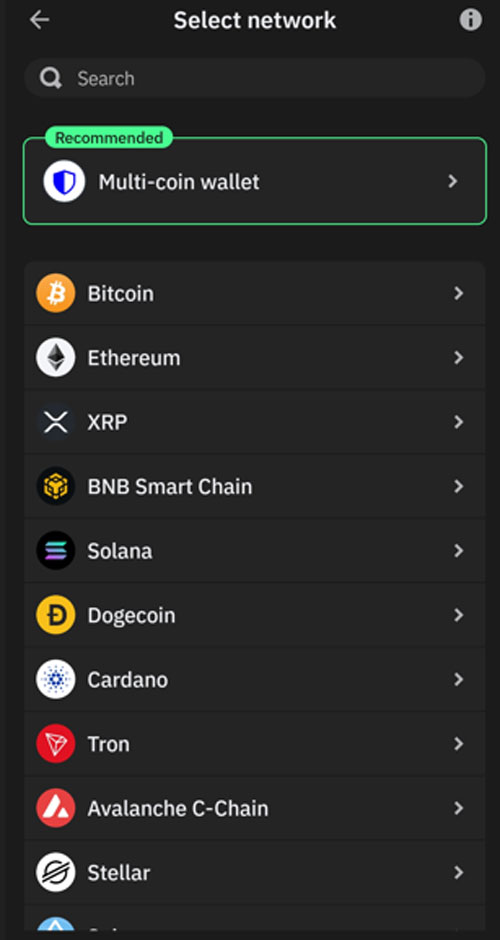
Task: Select the Solana network entry
Action: (255, 551)
